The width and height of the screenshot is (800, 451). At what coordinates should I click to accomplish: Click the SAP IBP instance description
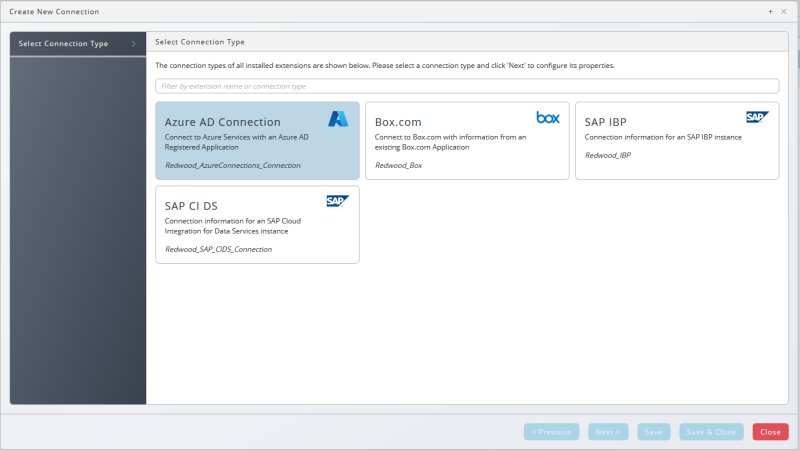[663, 137]
